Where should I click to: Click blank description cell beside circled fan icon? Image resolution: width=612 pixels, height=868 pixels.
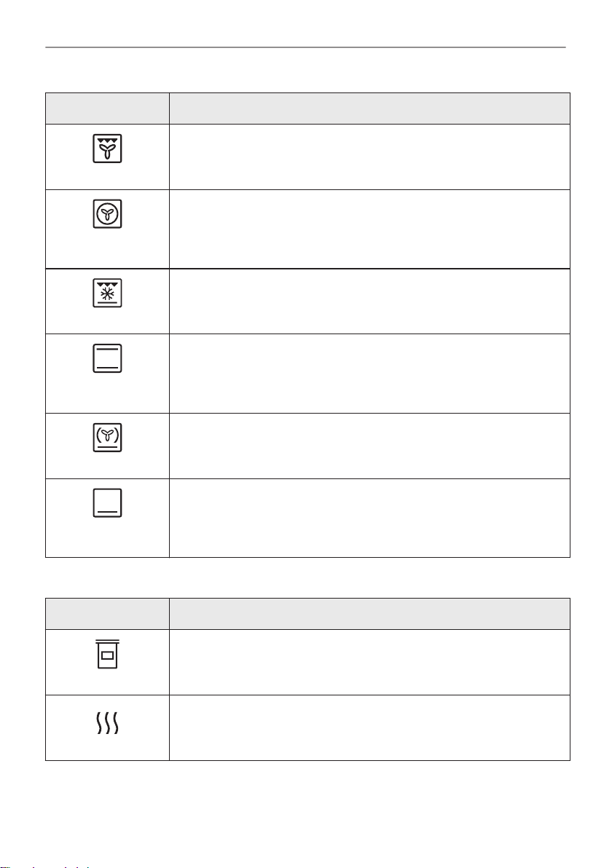tap(369, 229)
